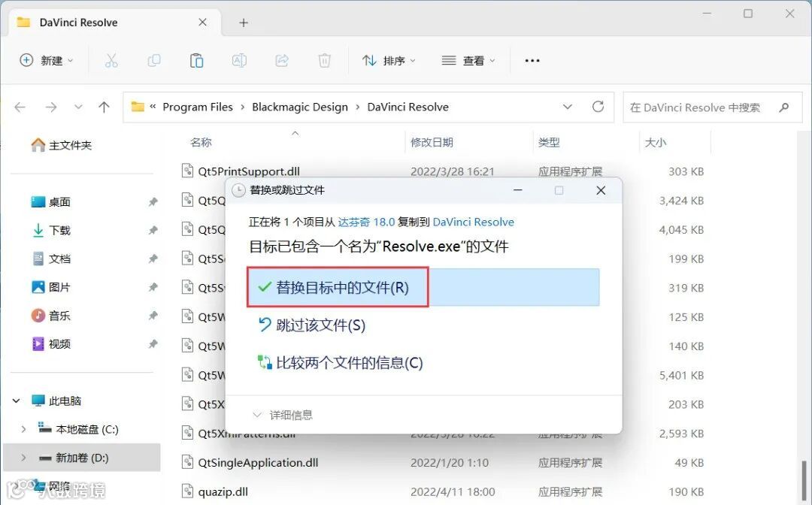Screen dimensions: 812x505
Task: Sort by 名称 (Name) column header
Action: 201,142
